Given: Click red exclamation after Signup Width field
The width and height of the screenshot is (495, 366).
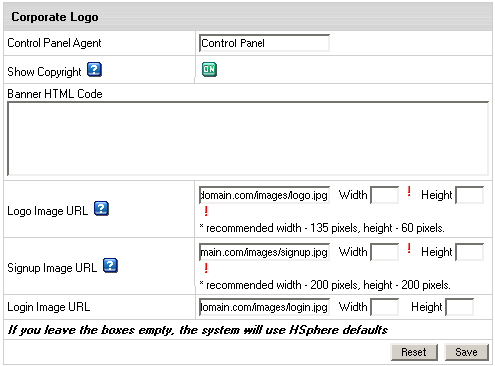Looking at the screenshot, I should pos(409,249).
